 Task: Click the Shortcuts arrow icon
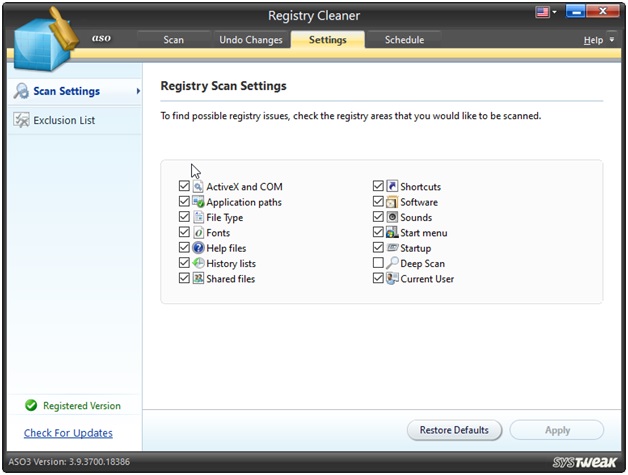point(392,186)
